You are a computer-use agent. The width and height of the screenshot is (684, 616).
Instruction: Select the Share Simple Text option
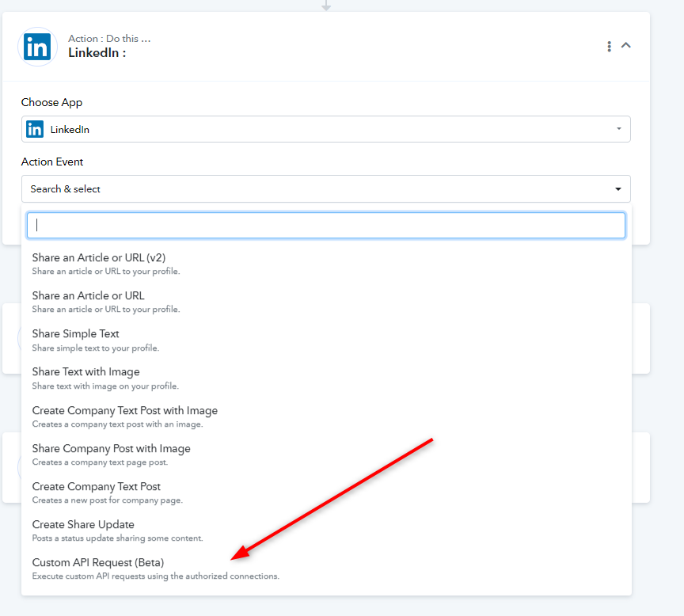pos(326,340)
